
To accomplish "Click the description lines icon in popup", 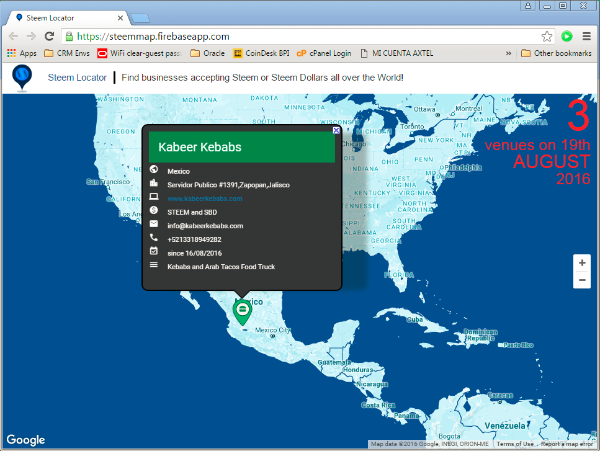I will click(x=154, y=265).
